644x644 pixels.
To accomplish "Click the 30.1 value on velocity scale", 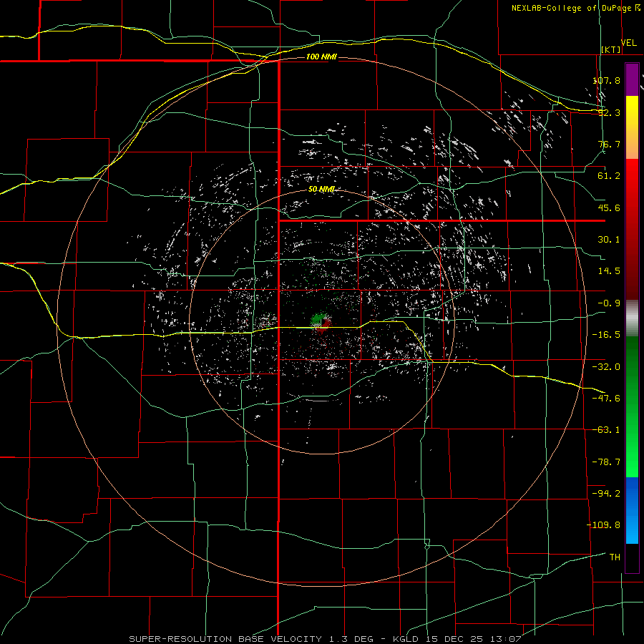I will tap(609, 240).
